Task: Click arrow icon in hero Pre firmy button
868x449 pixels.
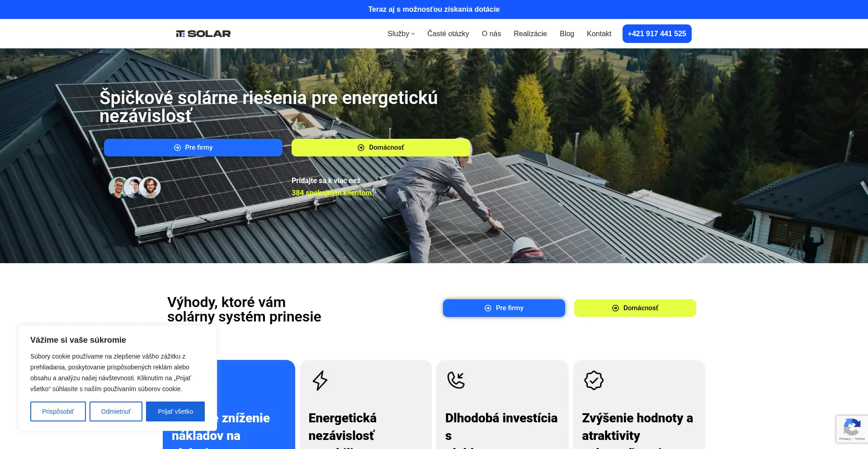Action: click(177, 147)
